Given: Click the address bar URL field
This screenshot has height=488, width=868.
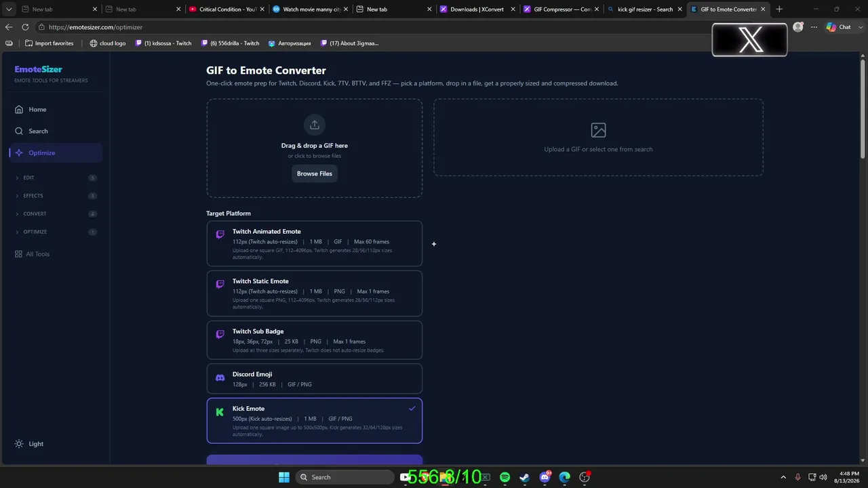Looking at the screenshot, I should [373, 27].
